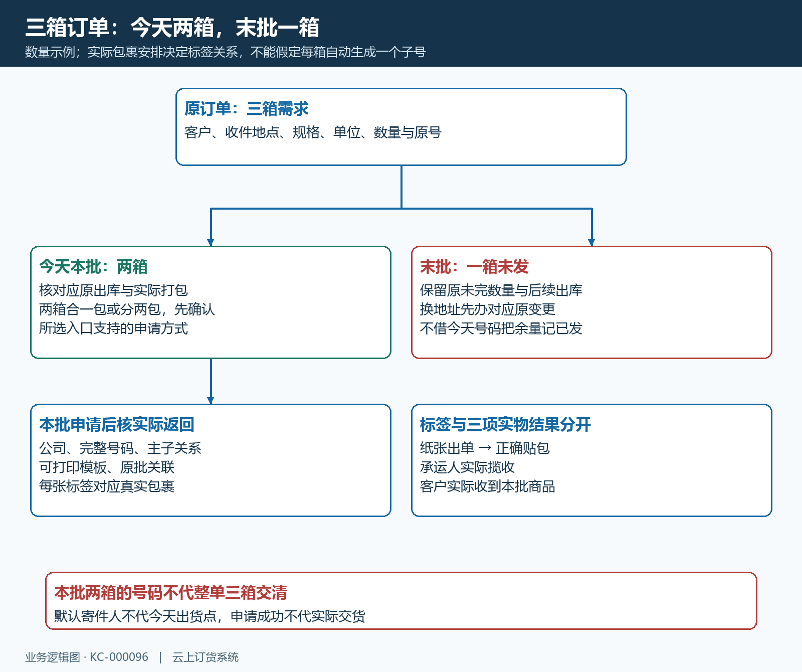Screen dimensions: 802x672
Task: Click the line 纸张出单 → 正确贴包
Action: tap(485, 448)
